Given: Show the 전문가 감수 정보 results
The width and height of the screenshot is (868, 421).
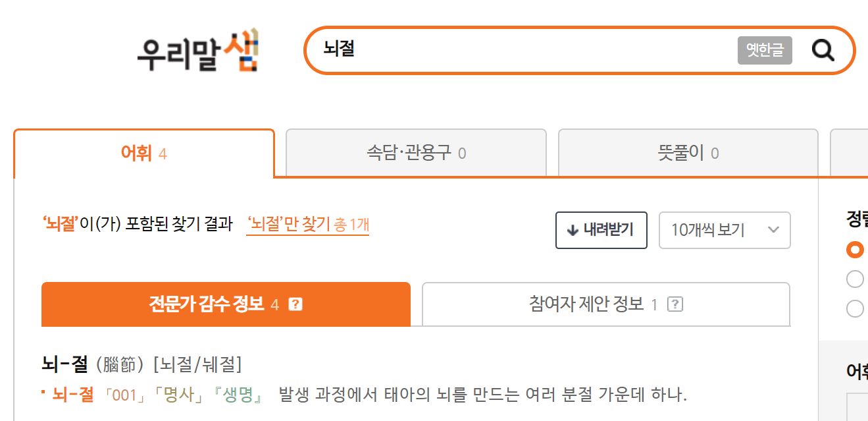Looking at the screenshot, I should (x=225, y=304).
